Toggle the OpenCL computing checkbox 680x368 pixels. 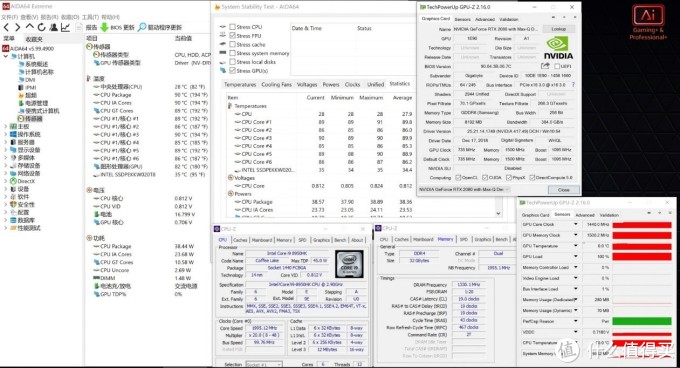point(458,178)
